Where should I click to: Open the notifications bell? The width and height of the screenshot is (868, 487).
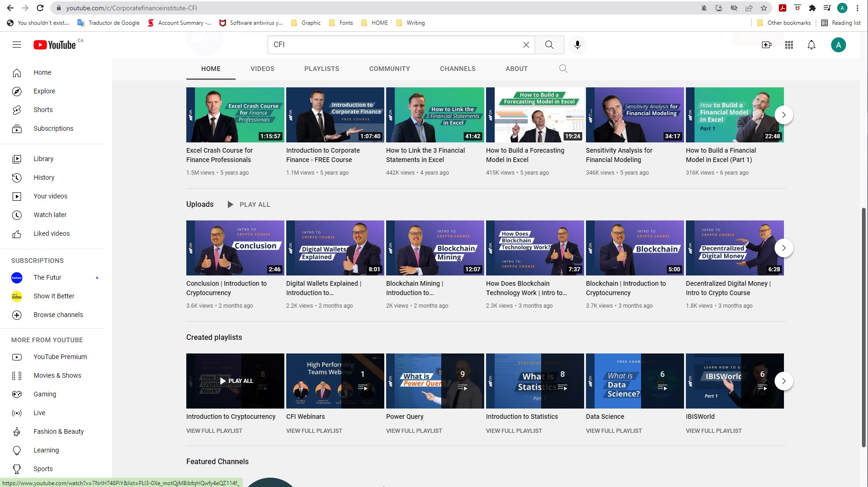click(x=812, y=45)
